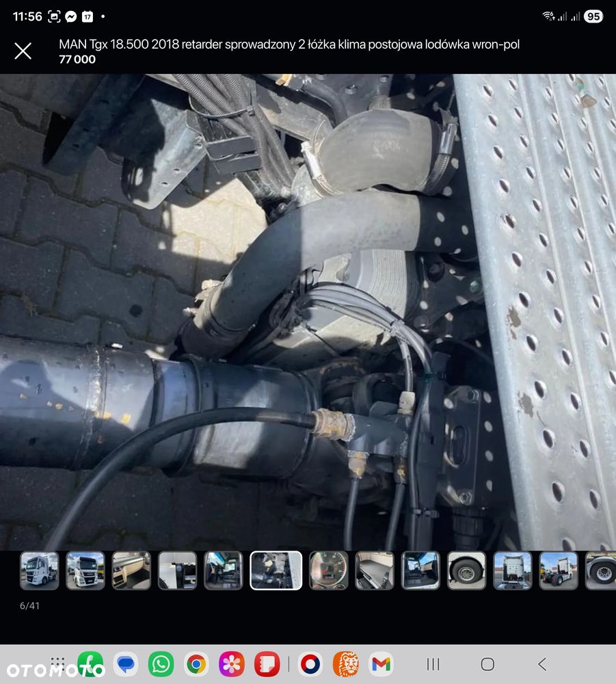The width and height of the screenshot is (616, 684).
Task: Tap the main undercarriage photo
Action: (x=308, y=312)
